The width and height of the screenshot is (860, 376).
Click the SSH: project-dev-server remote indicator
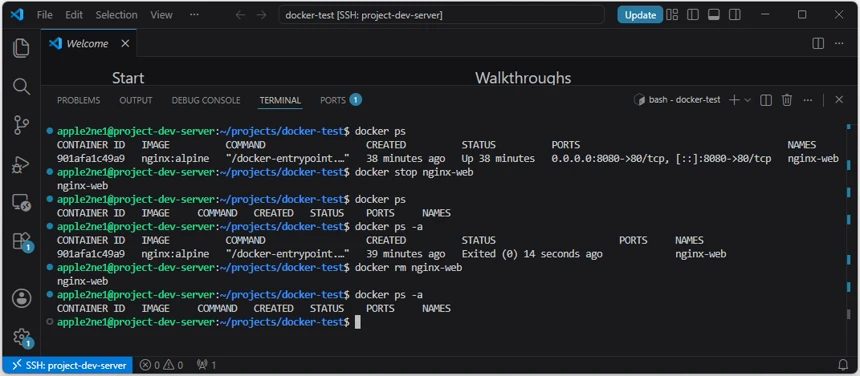(x=68, y=365)
